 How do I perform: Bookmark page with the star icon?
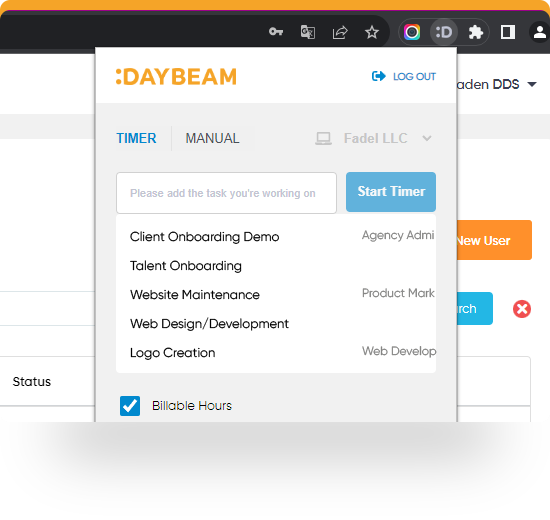tap(372, 32)
